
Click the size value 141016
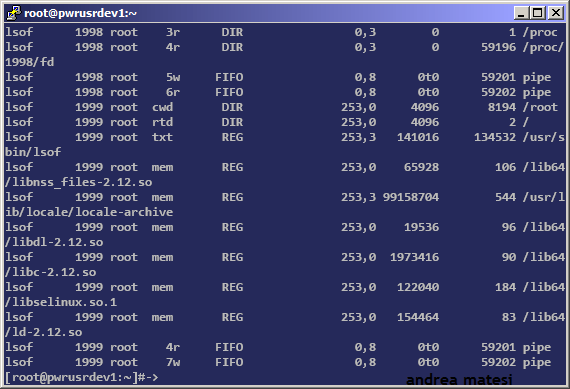tap(418, 137)
